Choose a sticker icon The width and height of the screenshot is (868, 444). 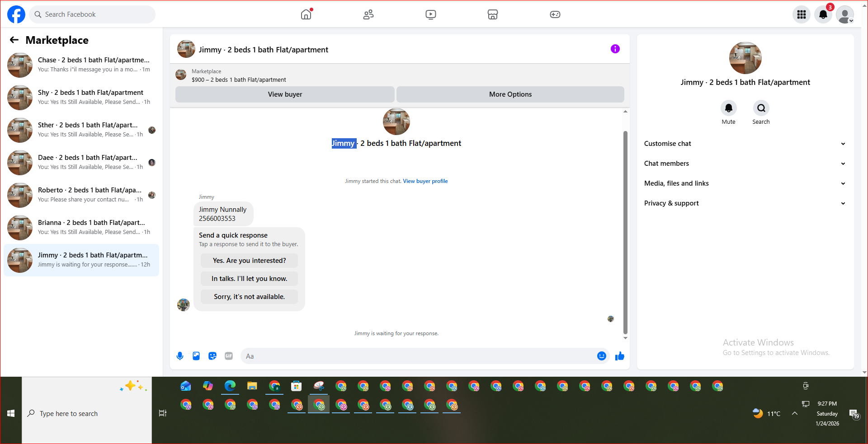tap(212, 356)
